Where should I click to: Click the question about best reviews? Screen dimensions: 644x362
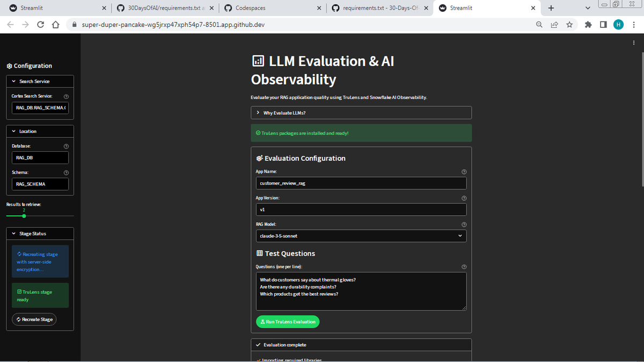click(299, 293)
